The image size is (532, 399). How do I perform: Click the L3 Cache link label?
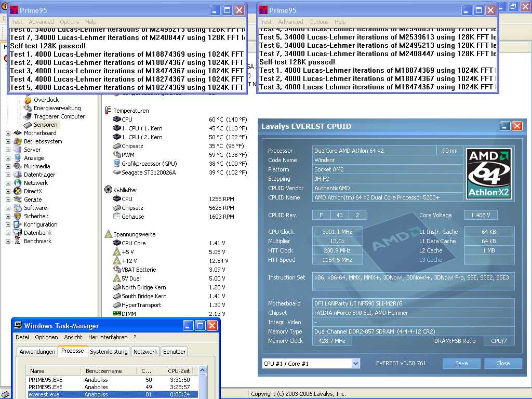click(431, 260)
